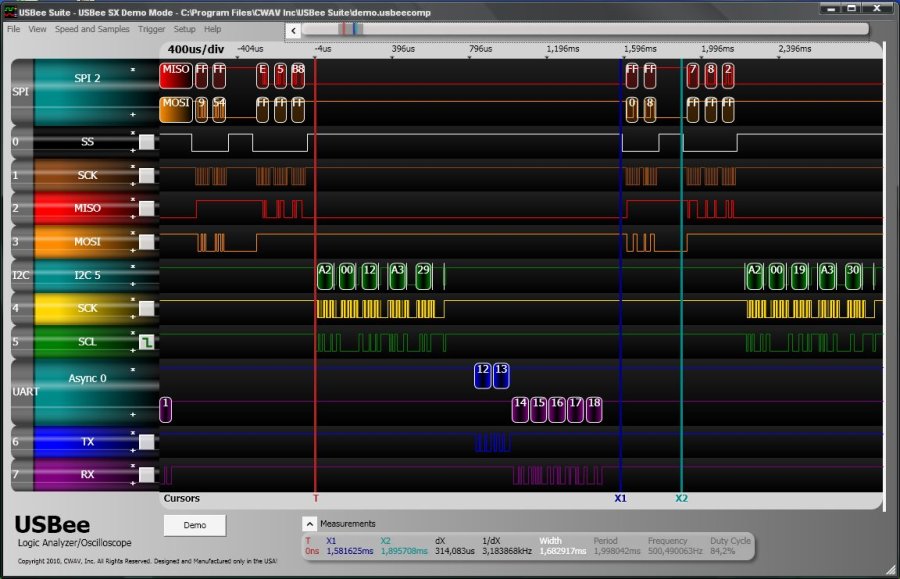Click the 400us/div time scale label
This screenshot has width=900, height=579.
pos(196,49)
